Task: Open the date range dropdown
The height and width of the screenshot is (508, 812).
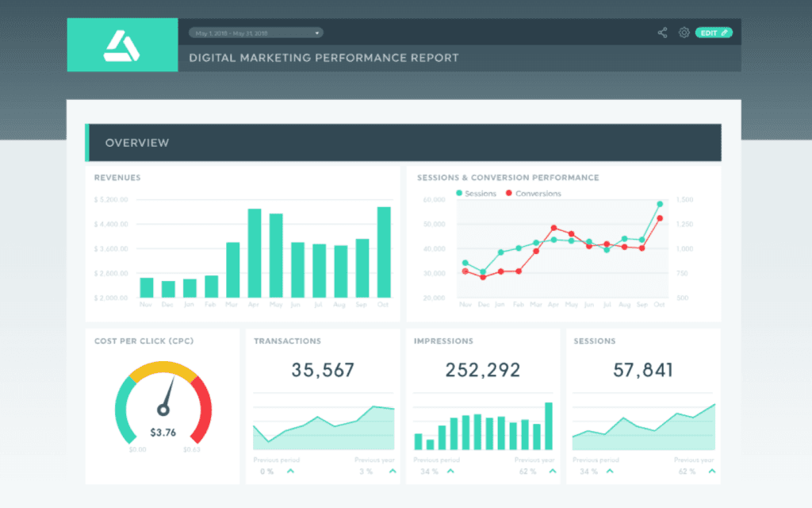Action: click(x=256, y=33)
